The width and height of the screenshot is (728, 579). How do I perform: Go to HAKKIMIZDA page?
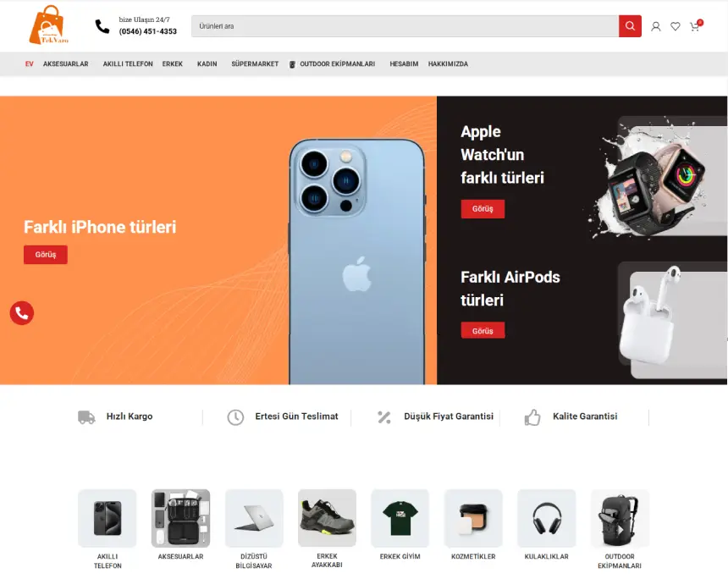pyautogui.click(x=448, y=64)
